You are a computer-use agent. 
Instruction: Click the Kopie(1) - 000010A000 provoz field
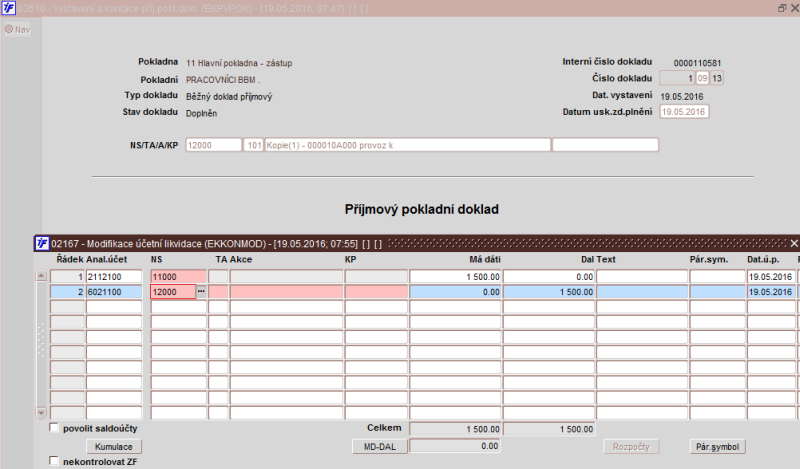click(x=407, y=145)
